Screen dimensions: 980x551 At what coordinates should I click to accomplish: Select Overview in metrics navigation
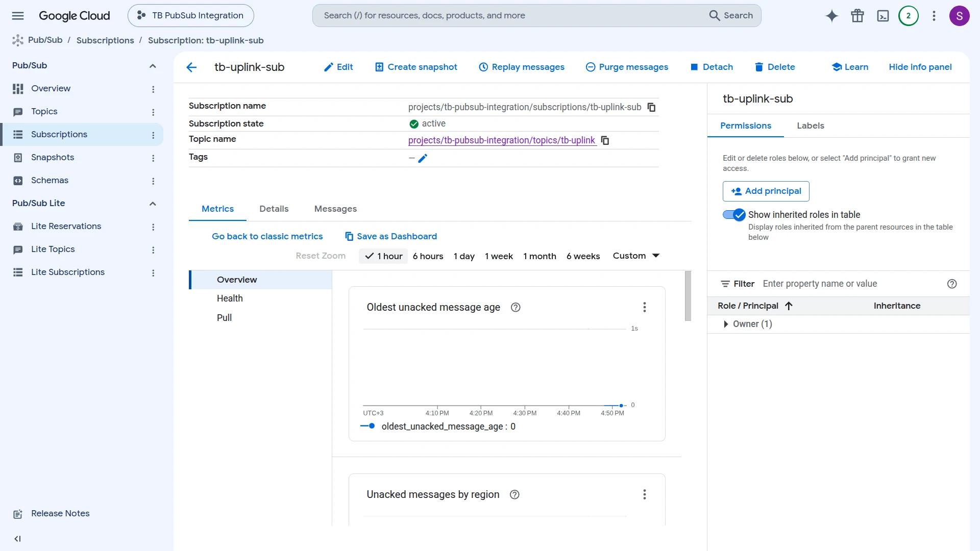261,280
